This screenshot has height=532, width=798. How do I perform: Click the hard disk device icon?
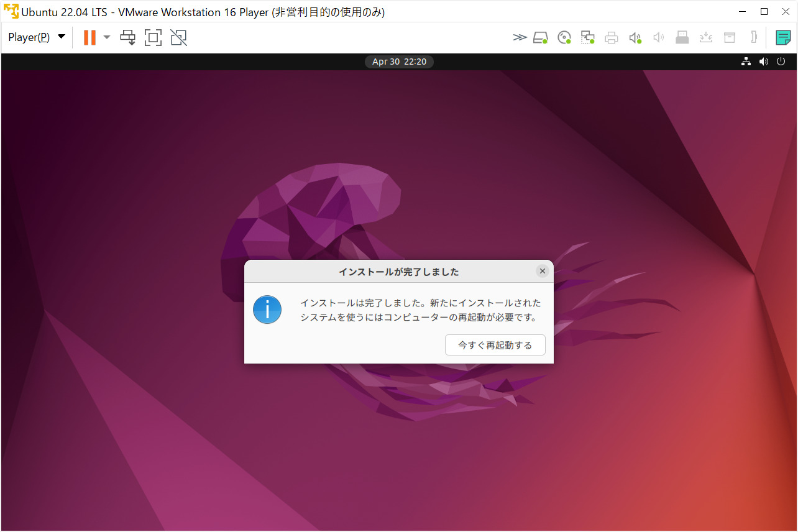(x=541, y=38)
